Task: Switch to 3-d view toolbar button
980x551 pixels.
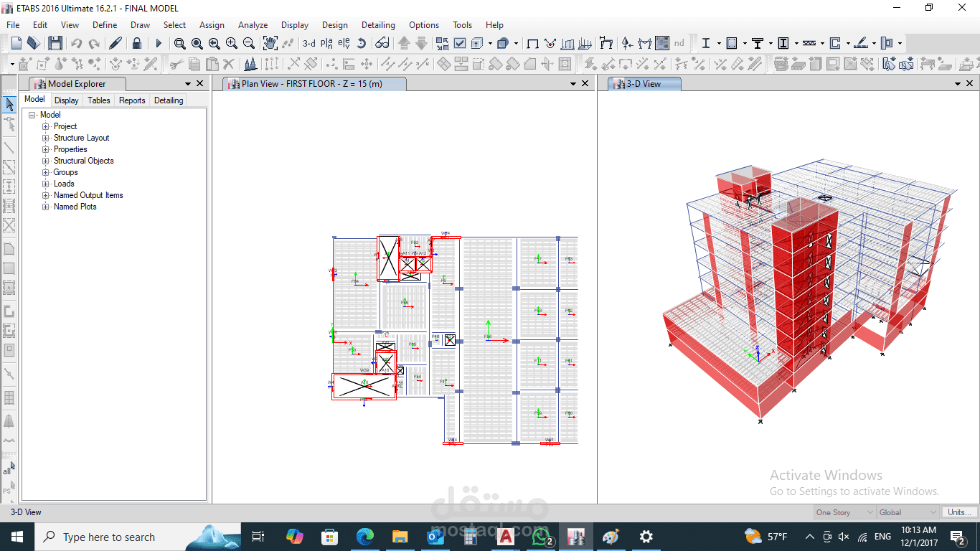Action: (x=308, y=43)
